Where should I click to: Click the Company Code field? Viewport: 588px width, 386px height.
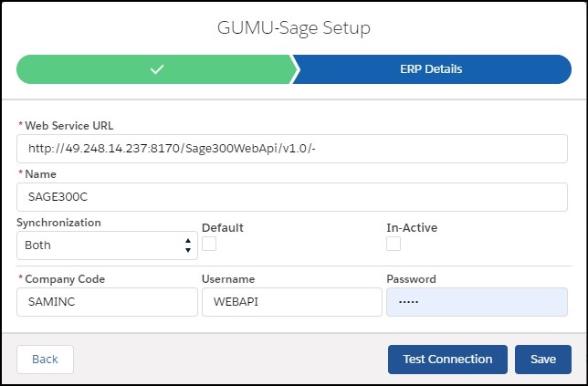tap(107, 302)
